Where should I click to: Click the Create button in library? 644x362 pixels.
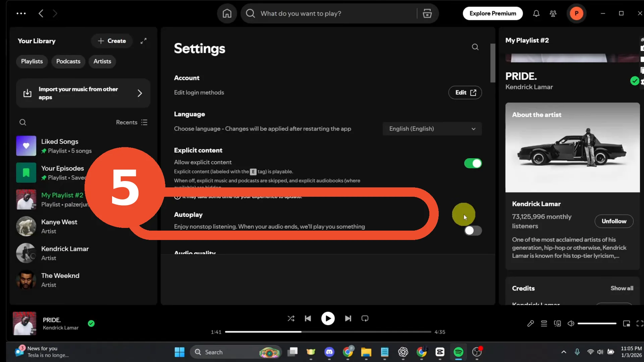[112, 41]
